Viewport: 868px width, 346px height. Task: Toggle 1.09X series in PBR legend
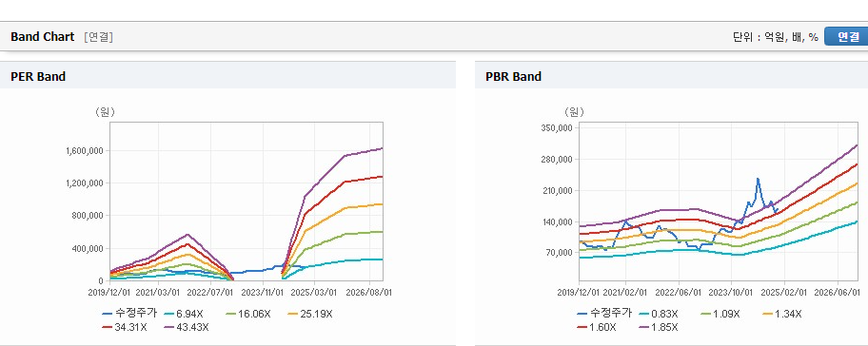[720, 314]
